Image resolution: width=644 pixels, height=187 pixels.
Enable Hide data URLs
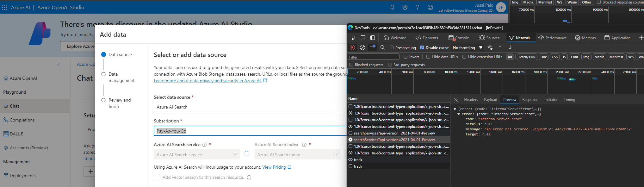(x=428, y=57)
